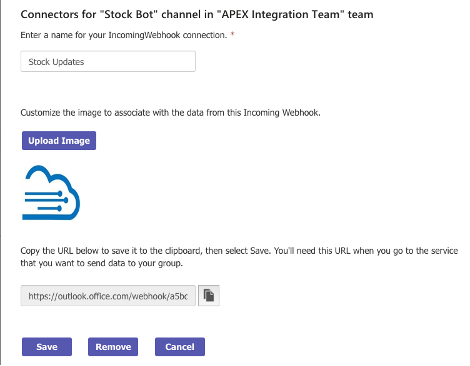The image size is (470, 366).
Task: Click the "Copy the URL below" instruction text
Action: [239, 257]
